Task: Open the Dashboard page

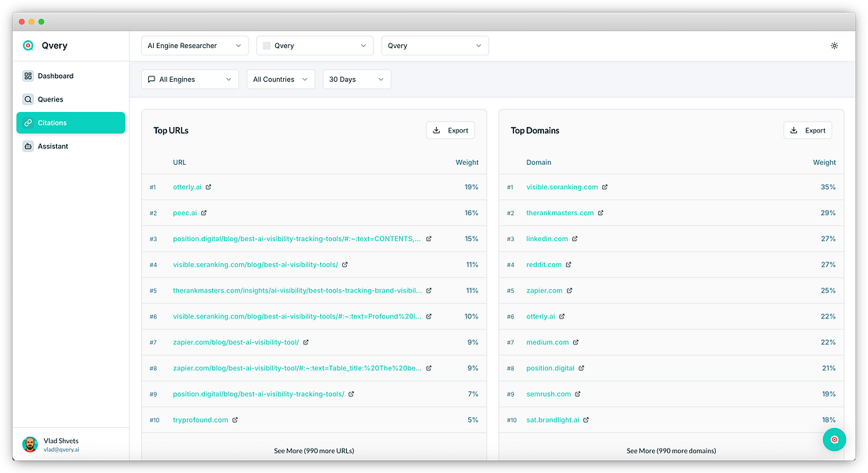Action: coord(71,76)
